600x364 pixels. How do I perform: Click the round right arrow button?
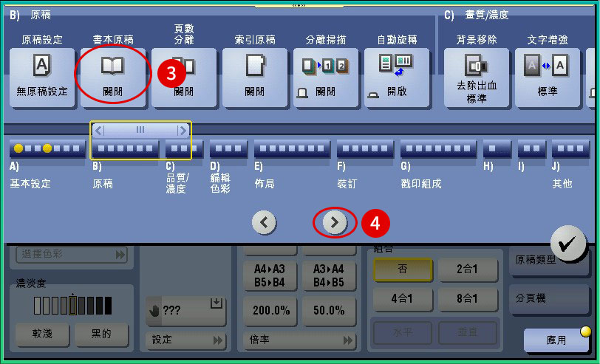(x=335, y=222)
